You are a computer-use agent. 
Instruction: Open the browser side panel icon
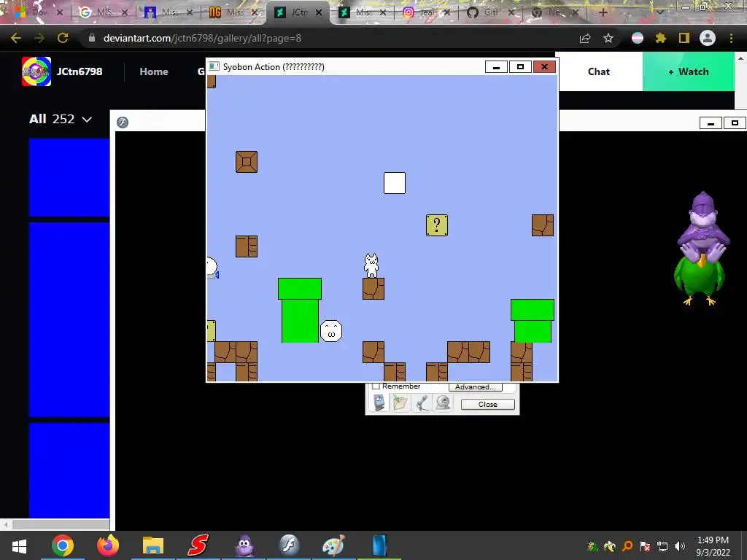(x=684, y=38)
